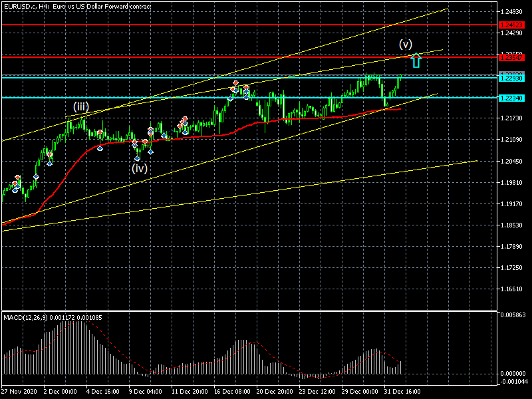Click the 31 Dec 16:00 time label
532x399 pixels.
coord(404,392)
